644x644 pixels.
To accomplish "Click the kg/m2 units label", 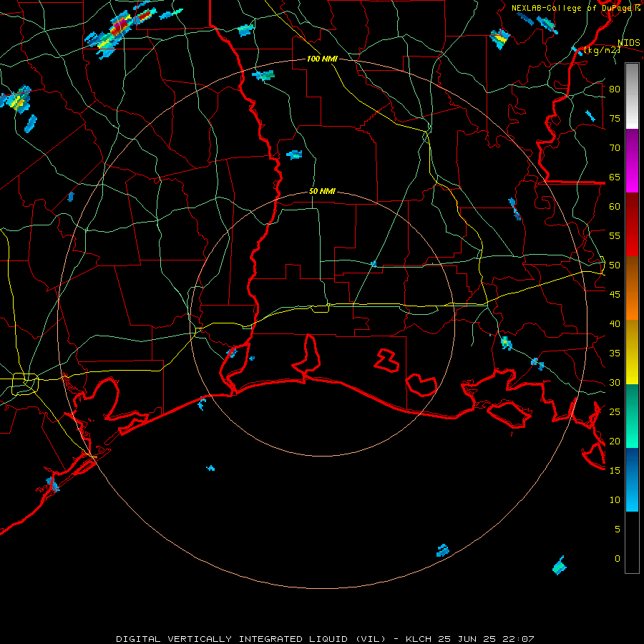I will [x=602, y=50].
